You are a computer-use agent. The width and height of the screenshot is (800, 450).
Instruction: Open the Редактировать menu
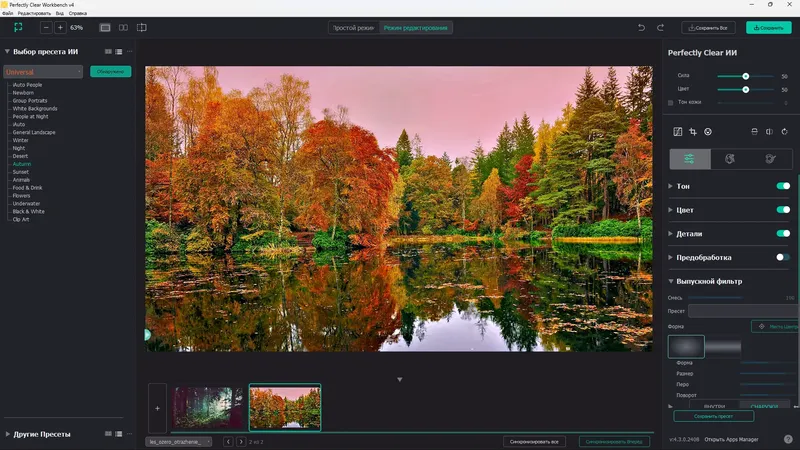point(34,13)
